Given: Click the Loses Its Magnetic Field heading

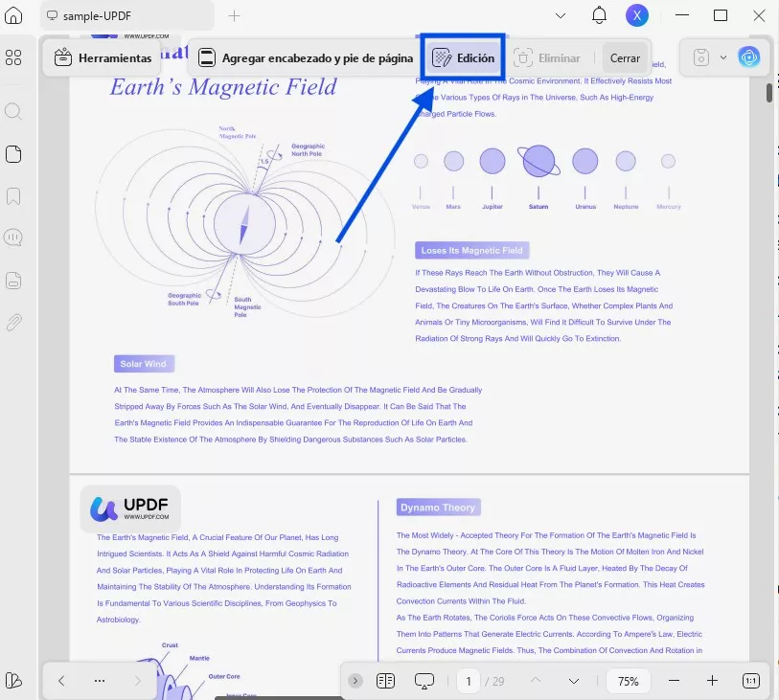Looking at the screenshot, I should pos(472,250).
